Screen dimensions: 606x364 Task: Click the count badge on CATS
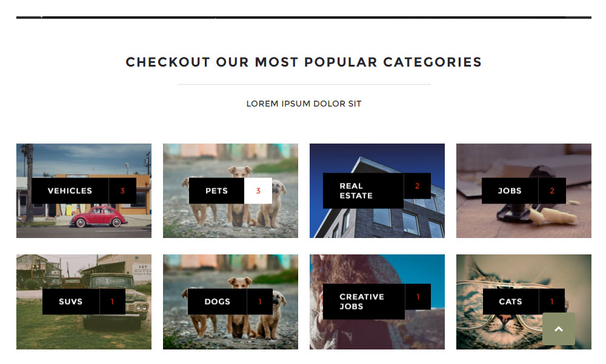(x=551, y=301)
